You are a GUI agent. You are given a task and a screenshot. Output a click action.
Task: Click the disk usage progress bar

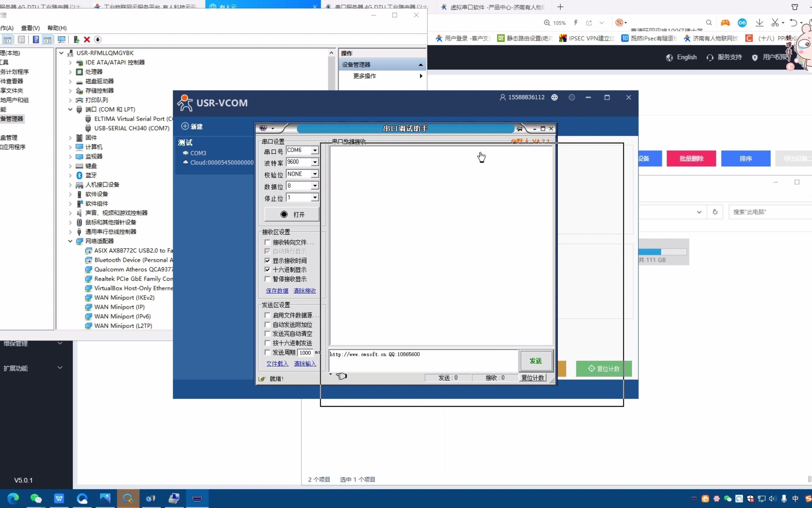click(x=662, y=252)
